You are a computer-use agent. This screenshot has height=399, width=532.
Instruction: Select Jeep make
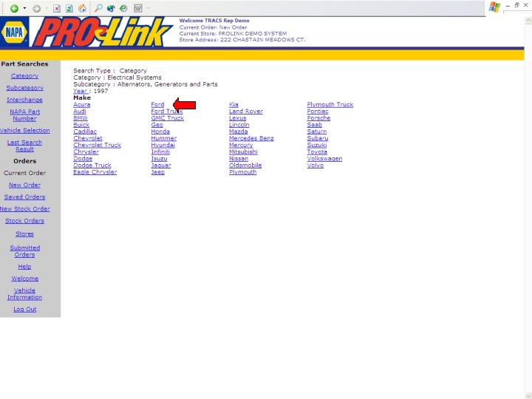coord(158,172)
